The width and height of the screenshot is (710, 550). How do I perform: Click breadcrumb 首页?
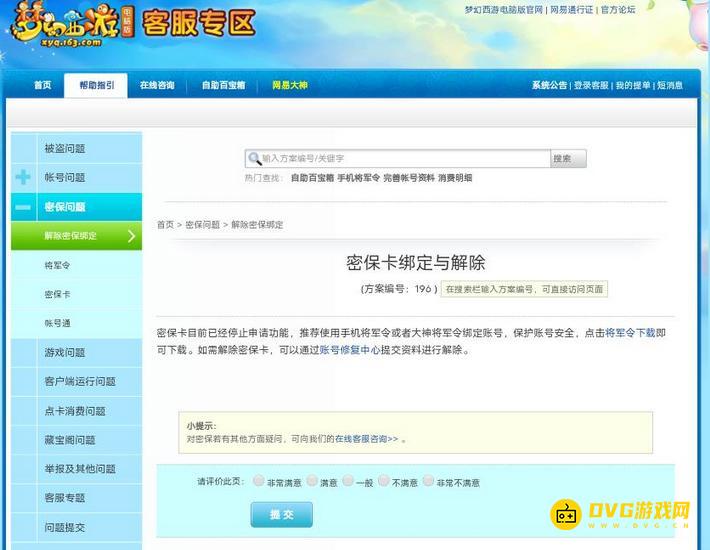click(165, 225)
